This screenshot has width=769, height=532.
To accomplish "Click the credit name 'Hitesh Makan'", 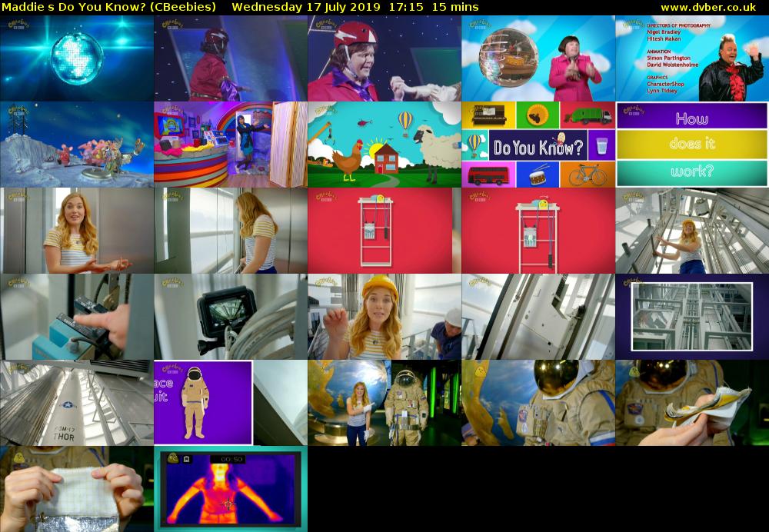I will (x=664, y=38).
